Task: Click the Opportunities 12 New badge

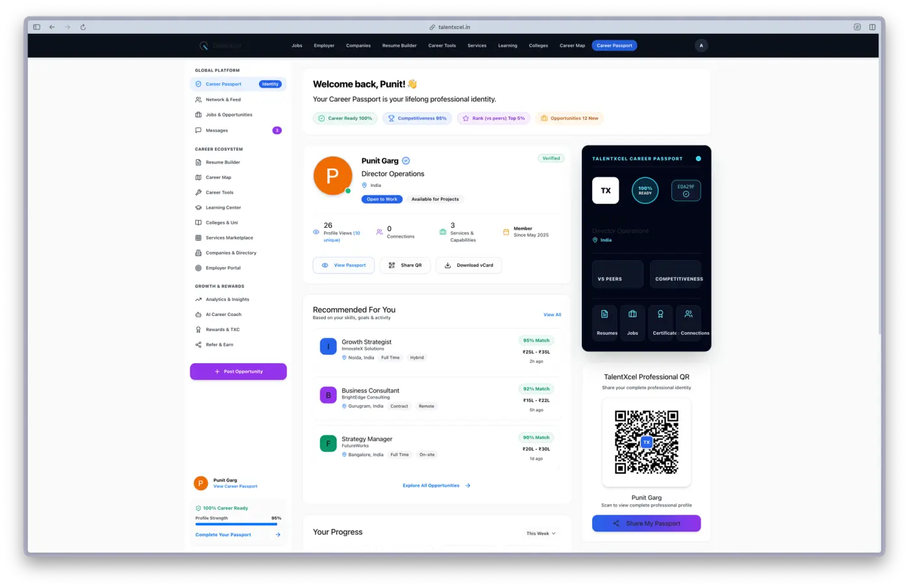Action: pyautogui.click(x=569, y=118)
